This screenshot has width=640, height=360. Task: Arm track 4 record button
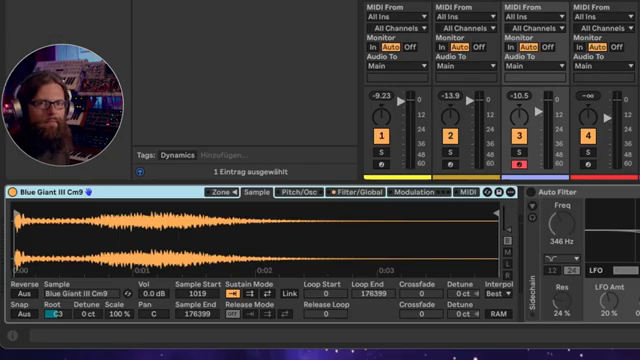point(588,164)
